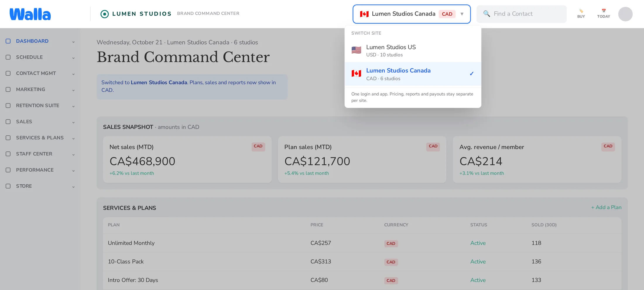Click the Add a Plan link
644x290 pixels.
[606, 207]
